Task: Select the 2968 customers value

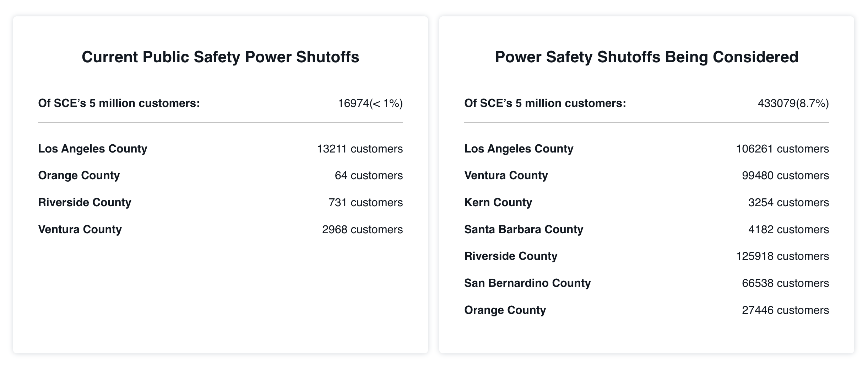Action: pos(362,229)
